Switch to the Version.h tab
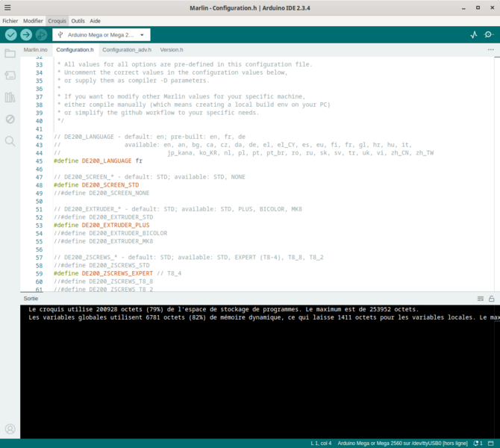The height and width of the screenshot is (448, 500). click(x=172, y=50)
